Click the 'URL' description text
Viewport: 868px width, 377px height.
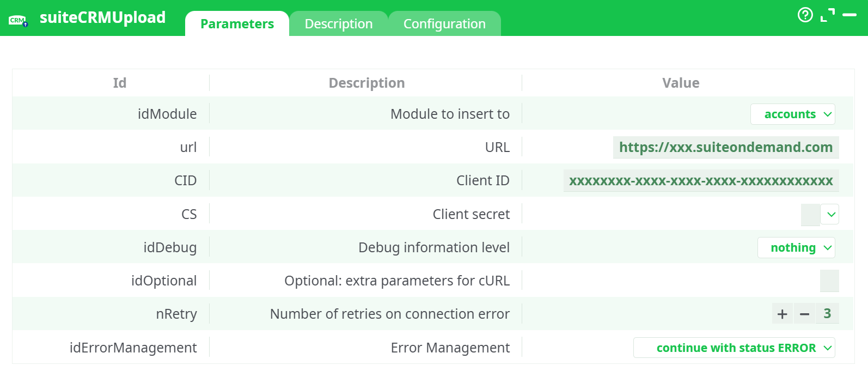tap(498, 147)
